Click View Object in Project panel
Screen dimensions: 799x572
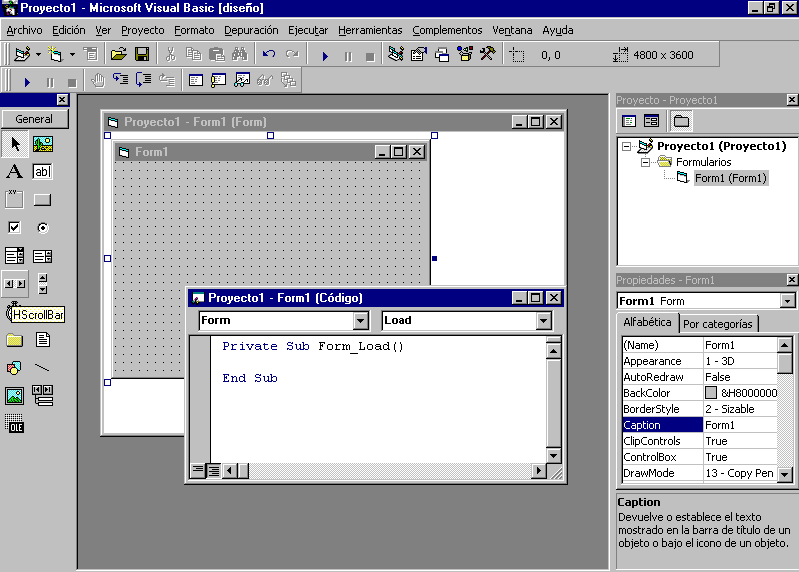pyautogui.click(x=651, y=121)
